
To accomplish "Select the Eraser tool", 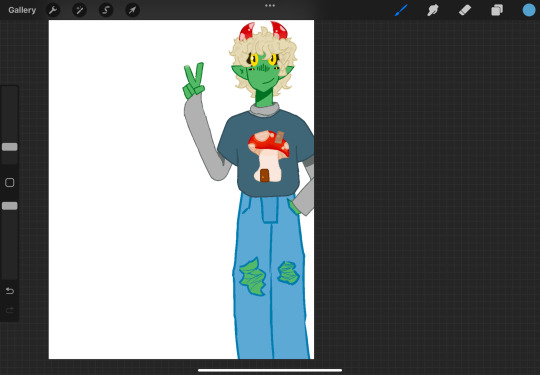I will click(465, 10).
